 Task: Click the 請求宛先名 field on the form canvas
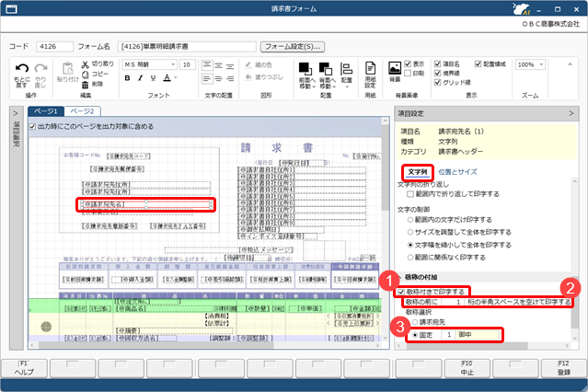coord(146,204)
